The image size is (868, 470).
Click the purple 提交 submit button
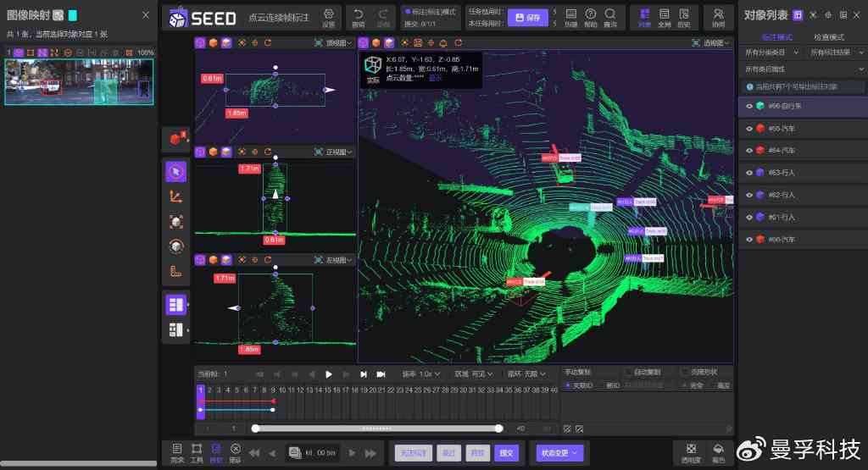pos(506,453)
